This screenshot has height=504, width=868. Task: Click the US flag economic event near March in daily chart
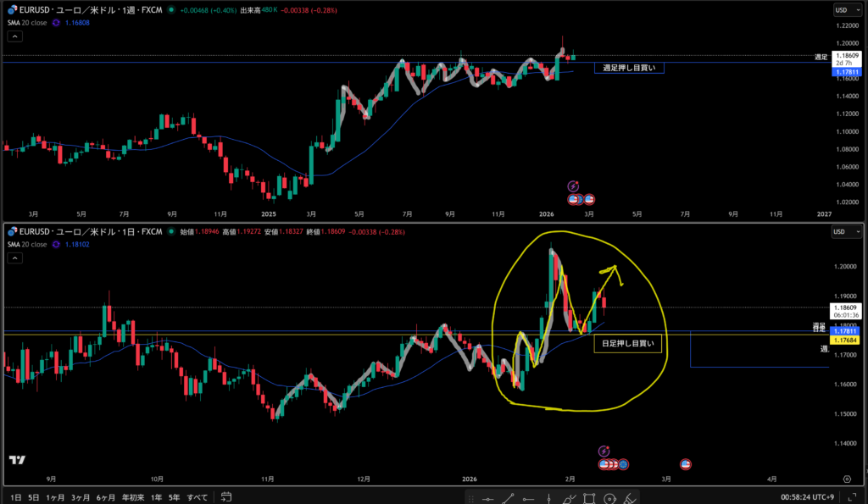686,464
